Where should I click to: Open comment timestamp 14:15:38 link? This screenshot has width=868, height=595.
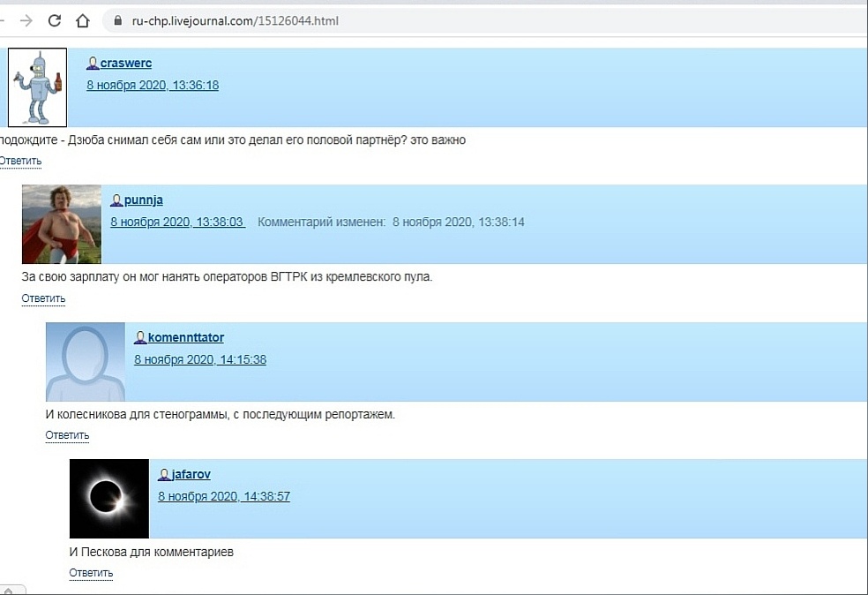[x=200, y=359]
